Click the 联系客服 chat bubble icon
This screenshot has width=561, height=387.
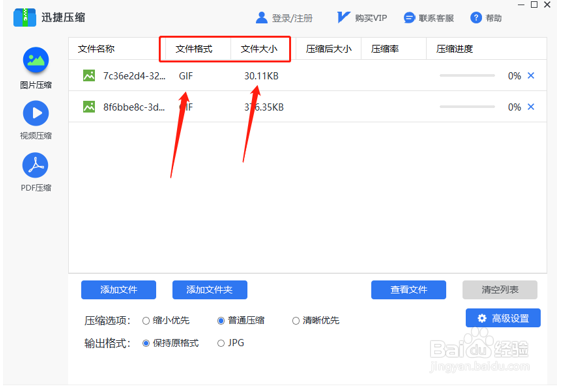point(409,18)
